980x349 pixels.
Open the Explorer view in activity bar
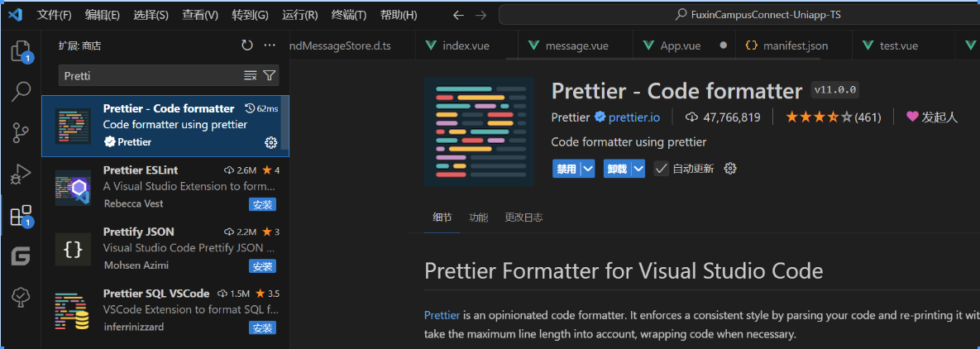21,51
